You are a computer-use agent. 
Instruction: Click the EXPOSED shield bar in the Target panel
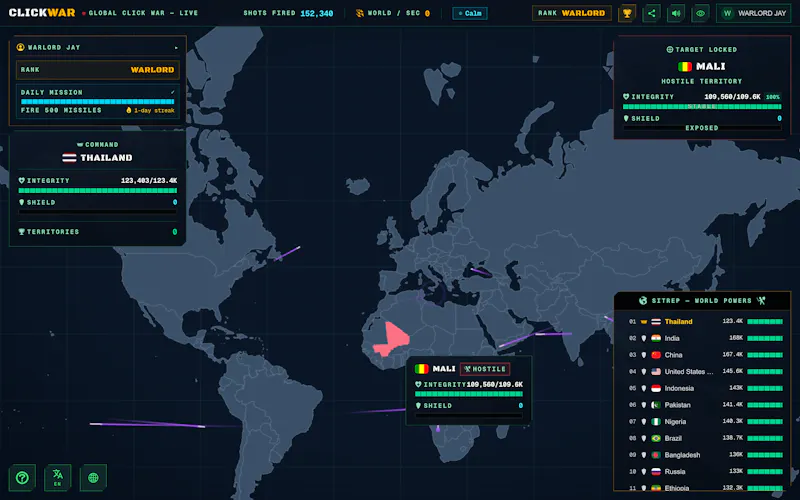[x=702, y=128]
